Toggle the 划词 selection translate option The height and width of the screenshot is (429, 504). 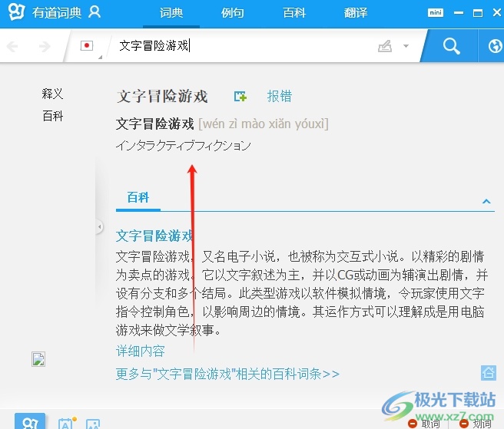click(x=476, y=423)
